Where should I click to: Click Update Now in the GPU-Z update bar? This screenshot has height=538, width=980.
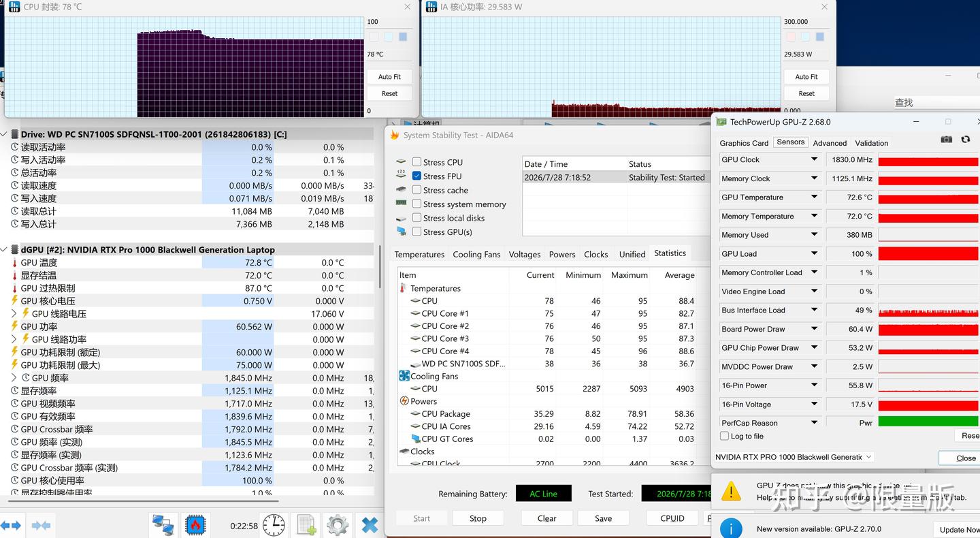click(x=960, y=529)
